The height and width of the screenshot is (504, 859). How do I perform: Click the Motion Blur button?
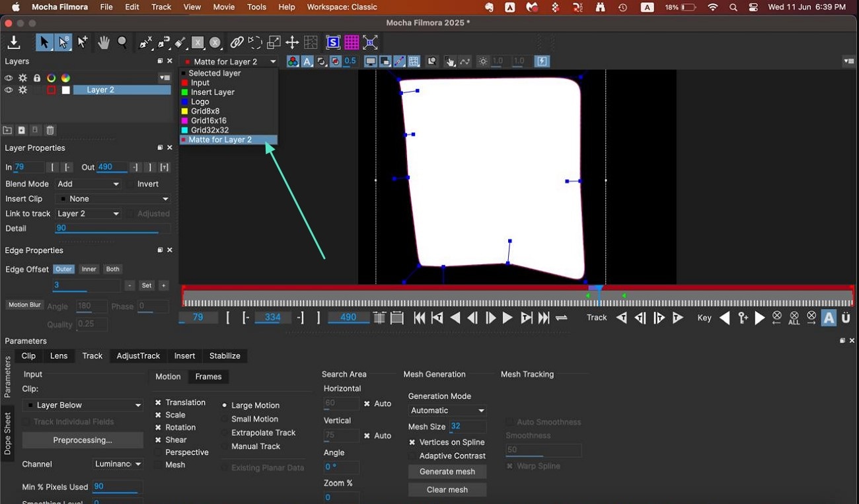[x=25, y=305]
